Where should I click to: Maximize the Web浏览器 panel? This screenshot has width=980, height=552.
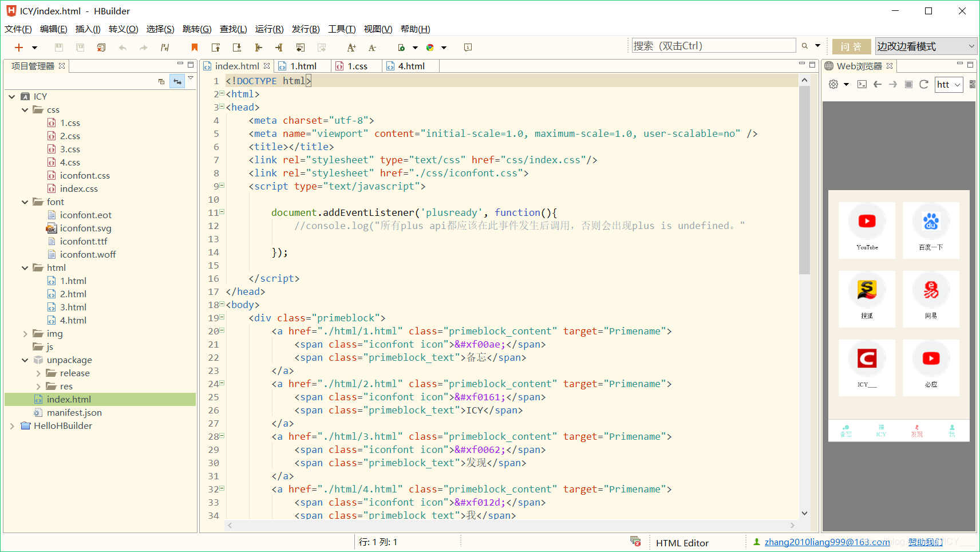(970, 65)
